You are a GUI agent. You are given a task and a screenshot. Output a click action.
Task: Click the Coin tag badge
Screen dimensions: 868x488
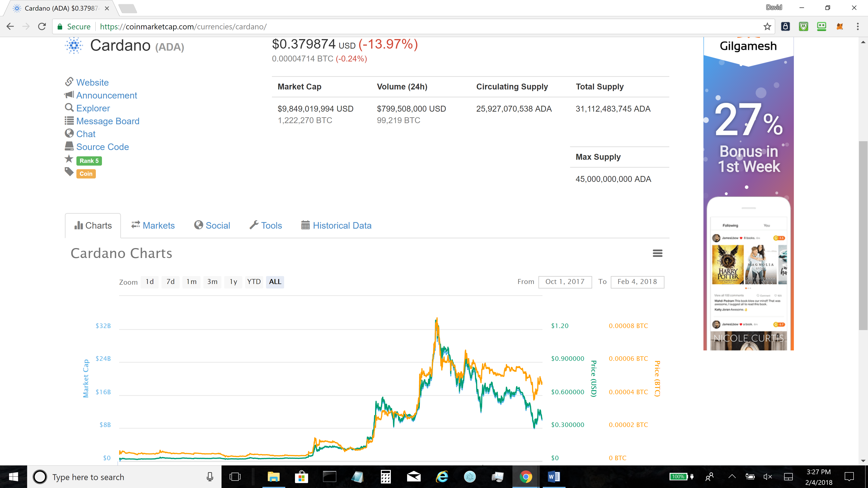coord(86,174)
